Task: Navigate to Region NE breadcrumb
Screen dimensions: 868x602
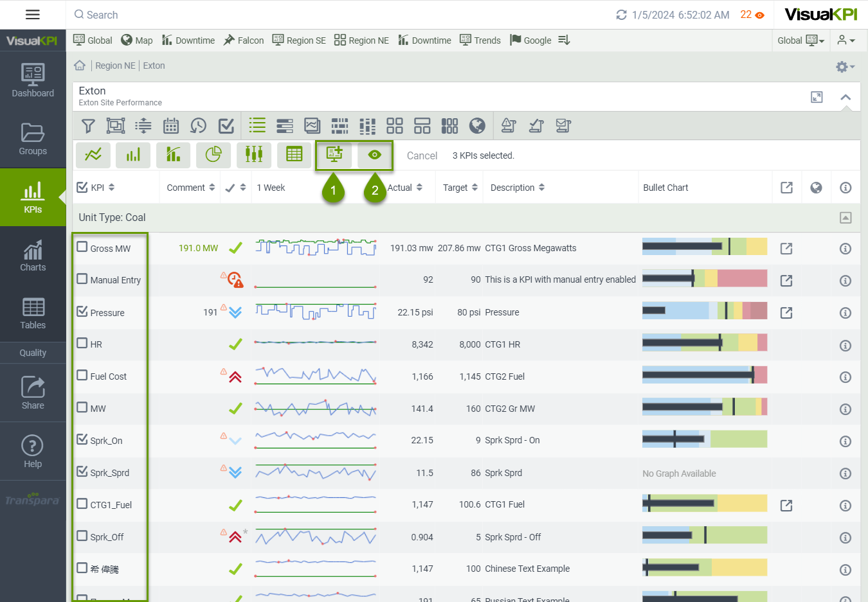Action: point(115,66)
